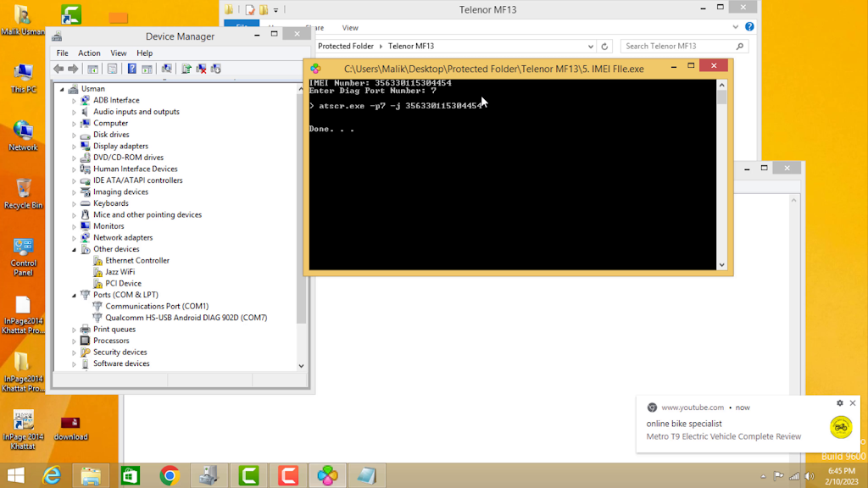Expand the Processors category
This screenshot has height=488, width=868.
[x=75, y=341]
